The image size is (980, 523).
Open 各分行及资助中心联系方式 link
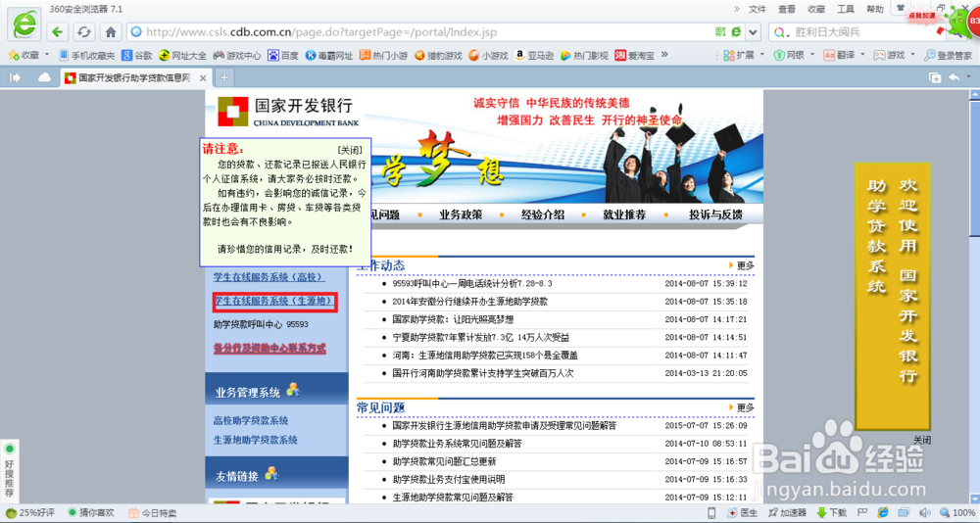(x=269, y=348)
